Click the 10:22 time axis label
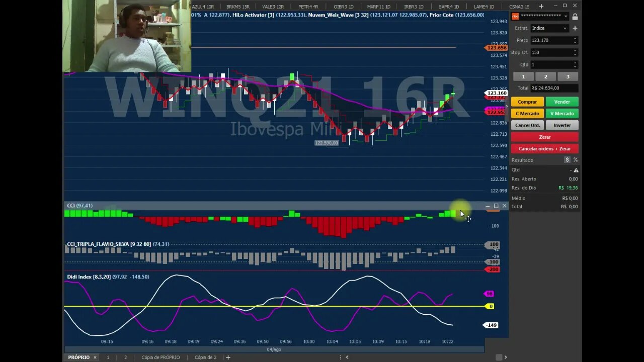This screenshot has width=644, height=362. (x=447, y=341)
